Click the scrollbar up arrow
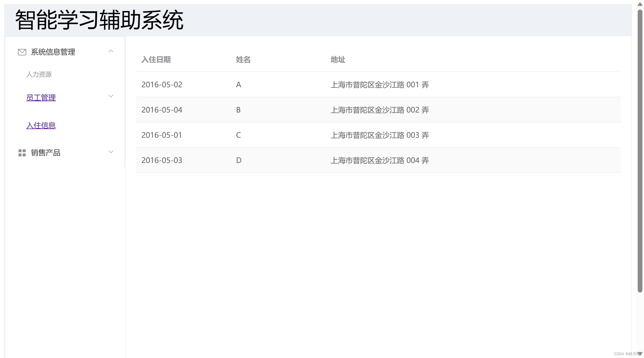 (x=640, y=4)
